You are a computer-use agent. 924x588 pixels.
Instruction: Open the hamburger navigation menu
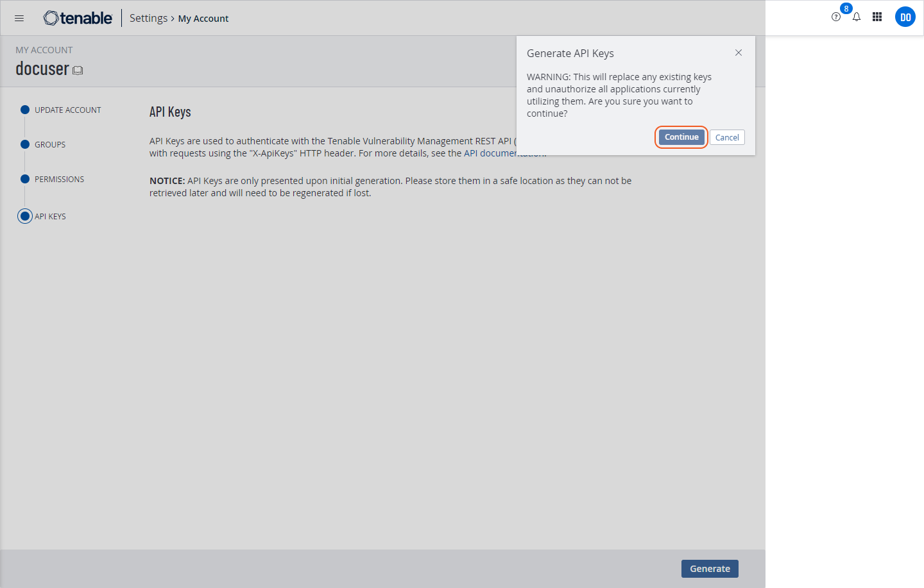pos(19,18)
